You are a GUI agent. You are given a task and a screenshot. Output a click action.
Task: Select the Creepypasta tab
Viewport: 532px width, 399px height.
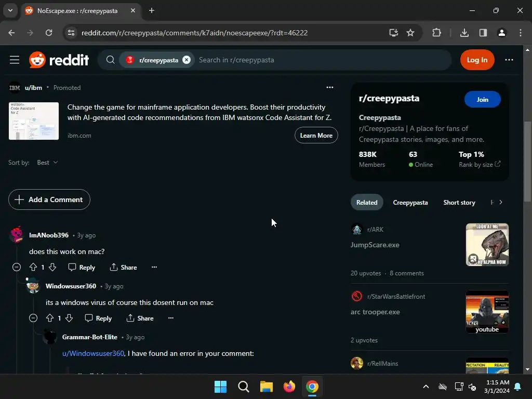pyautogui.click(x=410, y=203)
